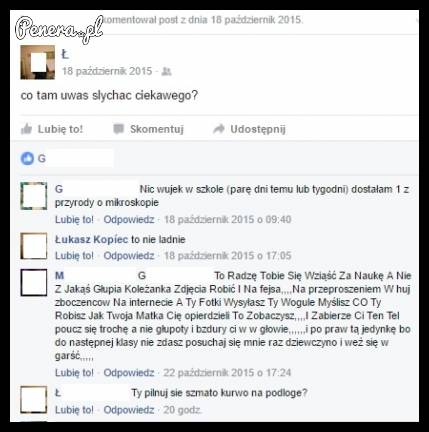Viewport: 429px width, 432px height.
Task: Like the comment 'to nie ladnie'
Action: [x=74, y=256]
